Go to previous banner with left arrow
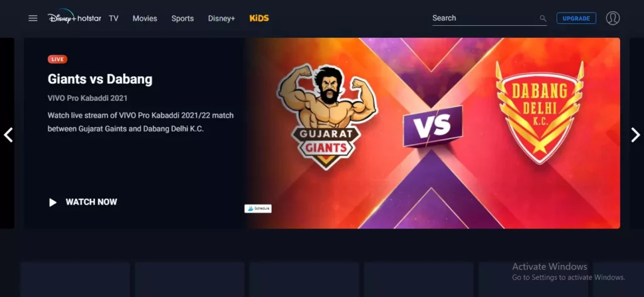Image resolution: width=644 pixels, height=297 pixels. point(8,135)
